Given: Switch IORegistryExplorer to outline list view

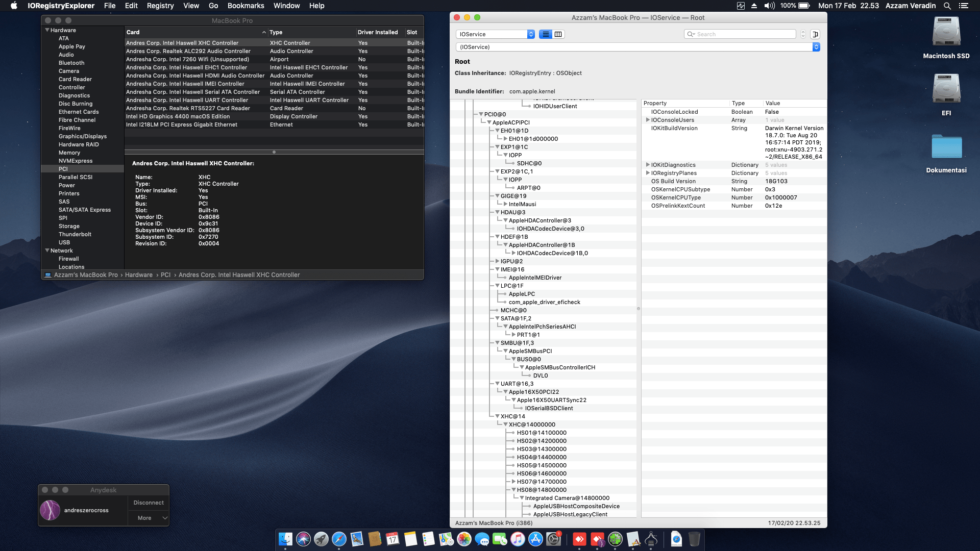Looking at the screenshot, I should tap(546, 34).
